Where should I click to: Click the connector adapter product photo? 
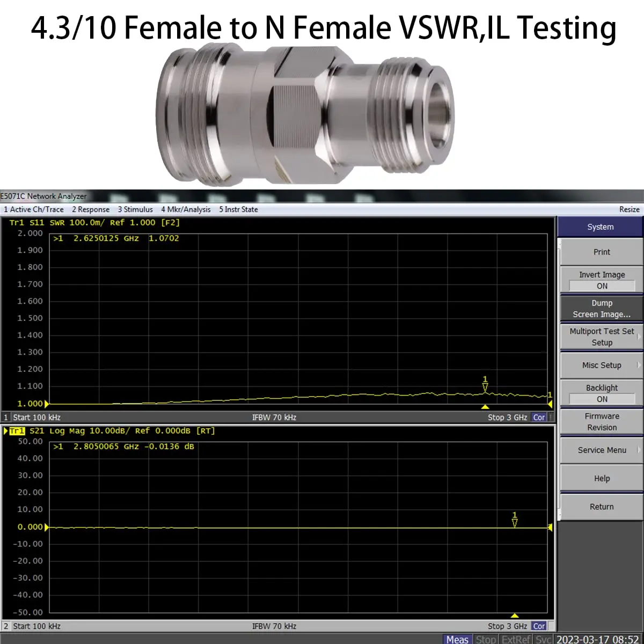coord(305,115)
